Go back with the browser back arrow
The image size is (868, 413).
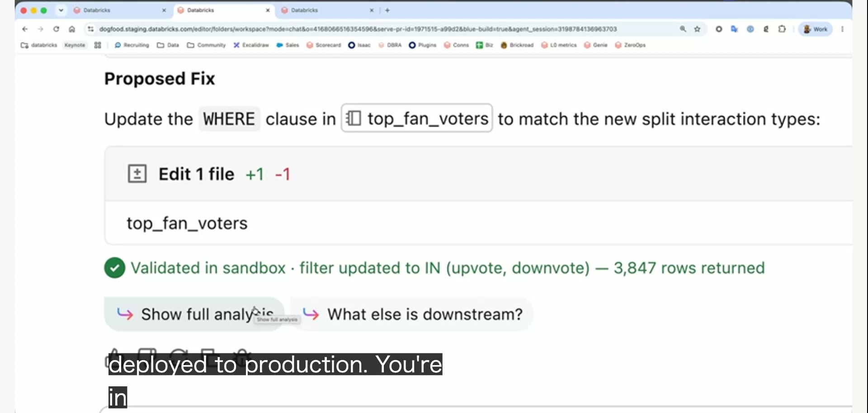pos(25,29)
